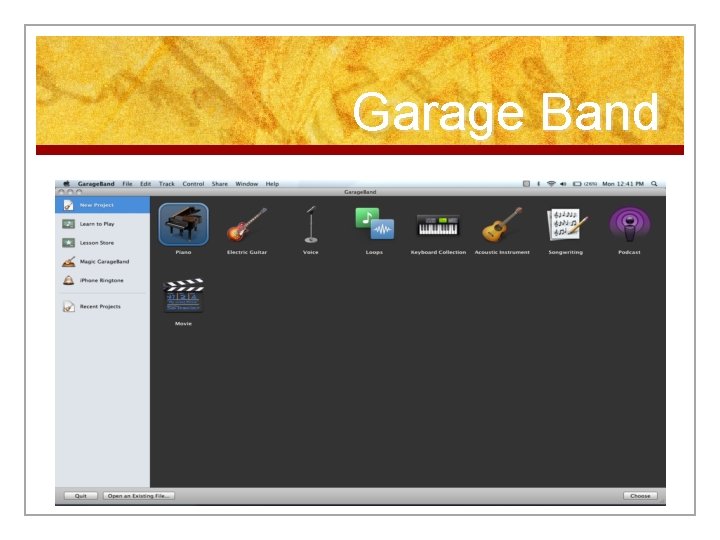Open the Track menu
The width and height of the screenshot is (720, 540).
click(167, 184)
